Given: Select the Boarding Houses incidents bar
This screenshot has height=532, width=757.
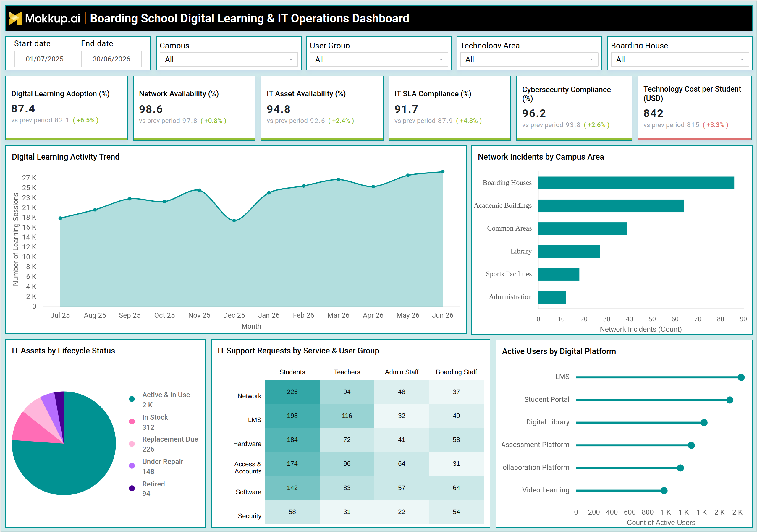Looking at the screenshot, I should [636, 183].
